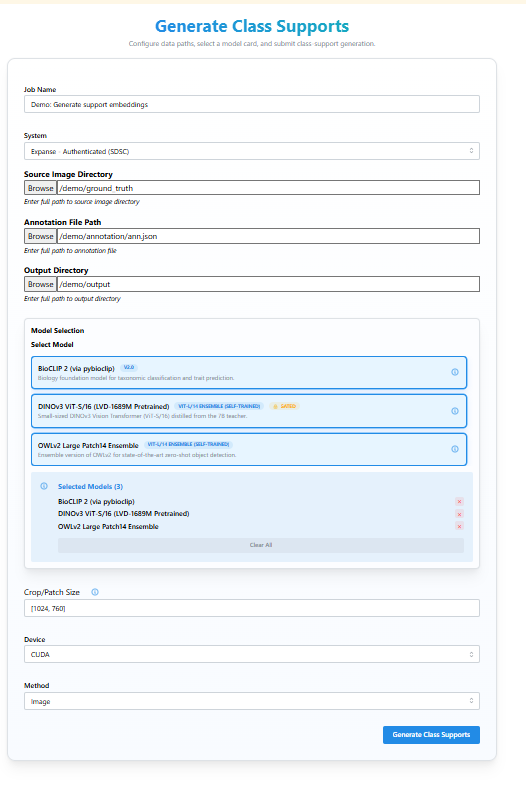Browse for Source Image Directory
526x792 pixels.
(x=40, y=188)
